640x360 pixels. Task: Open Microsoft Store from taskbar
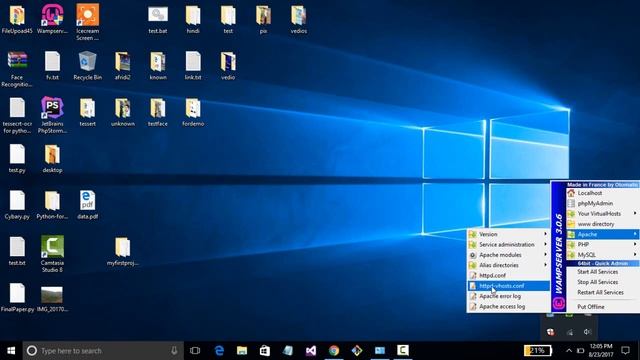(x=265, y=351)
